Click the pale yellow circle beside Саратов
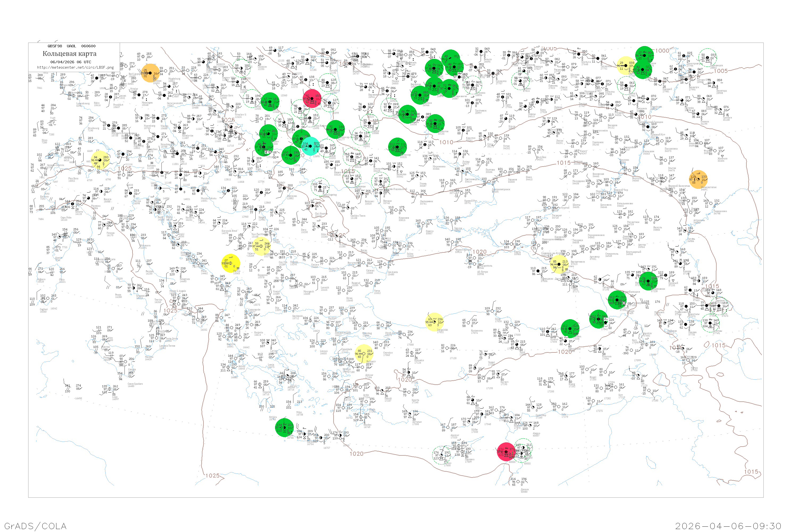 click(626, 65)
